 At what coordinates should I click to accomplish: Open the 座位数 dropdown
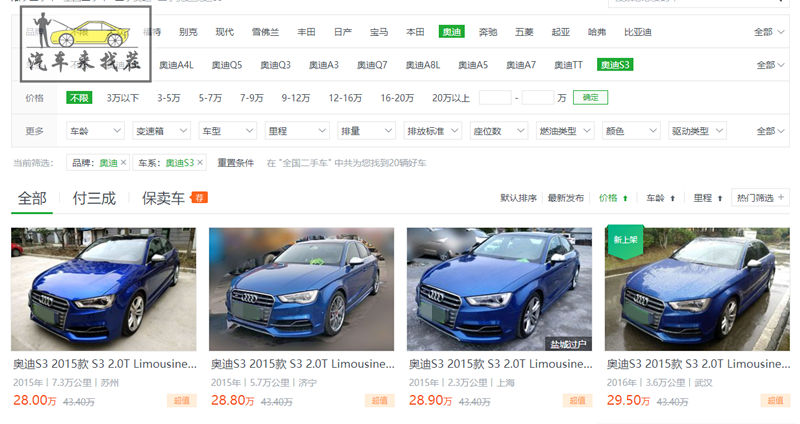[498, 131]
